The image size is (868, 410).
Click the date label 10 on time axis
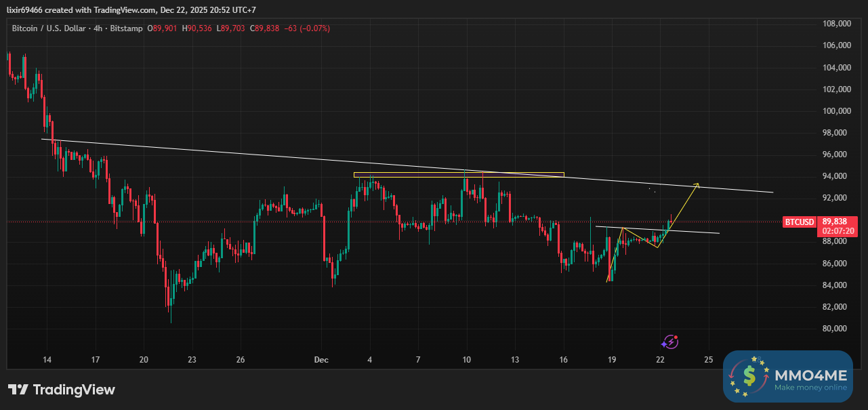click(x=466, y=359)
